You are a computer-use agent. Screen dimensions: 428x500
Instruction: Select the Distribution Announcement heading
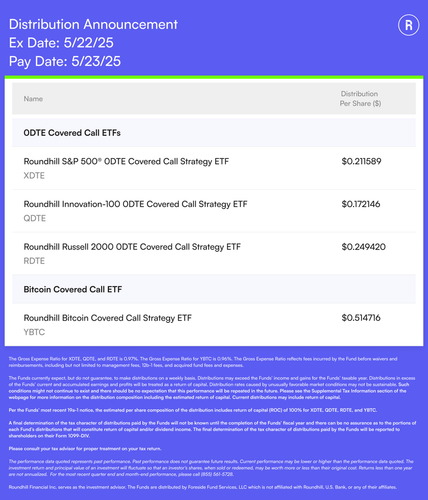point(93,24)
